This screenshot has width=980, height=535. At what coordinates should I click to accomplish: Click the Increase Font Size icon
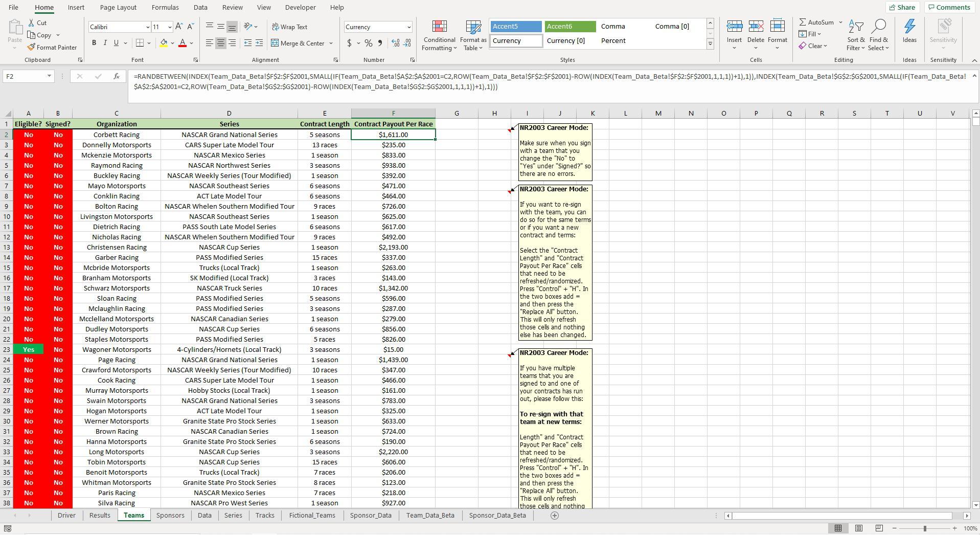pos(179,27)
